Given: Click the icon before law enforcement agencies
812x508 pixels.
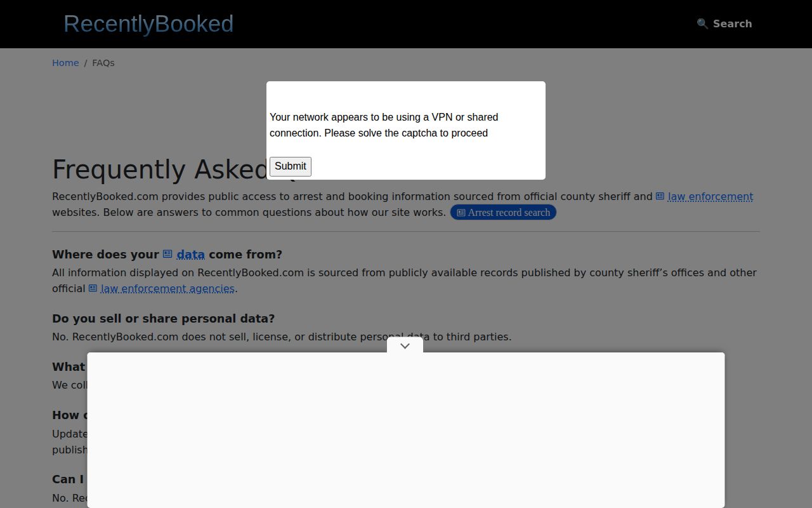Looking at the screenshot, I should (x=93, y=288).
